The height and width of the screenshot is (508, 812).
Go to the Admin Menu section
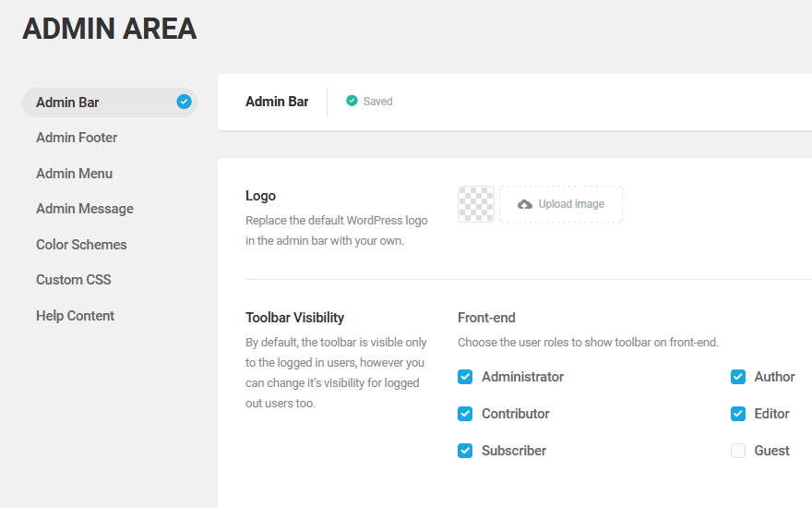(74, 174)
